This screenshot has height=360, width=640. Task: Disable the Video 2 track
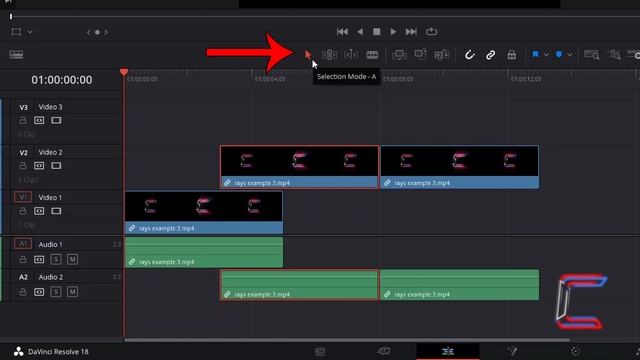point(56,166)
